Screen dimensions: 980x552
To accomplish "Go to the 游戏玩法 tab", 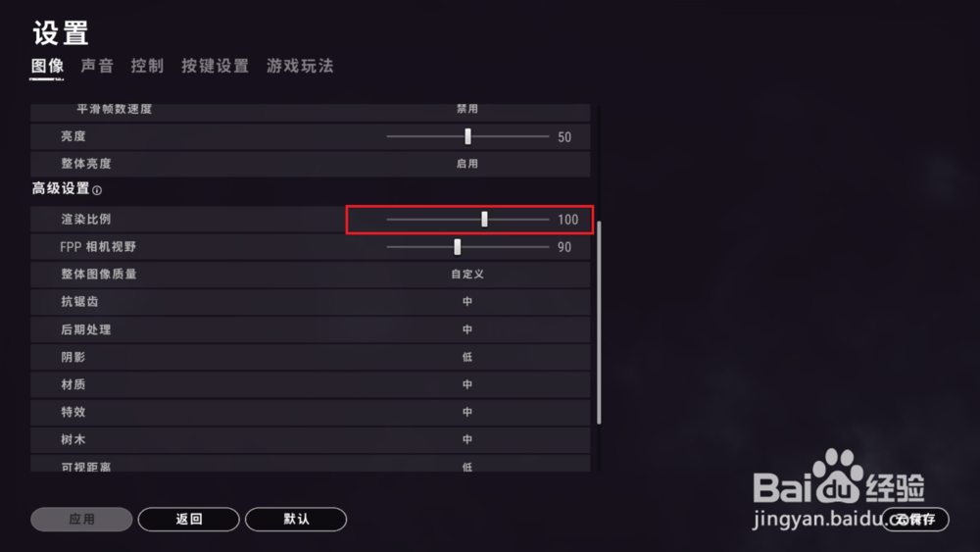I will [x=300, y=67].
